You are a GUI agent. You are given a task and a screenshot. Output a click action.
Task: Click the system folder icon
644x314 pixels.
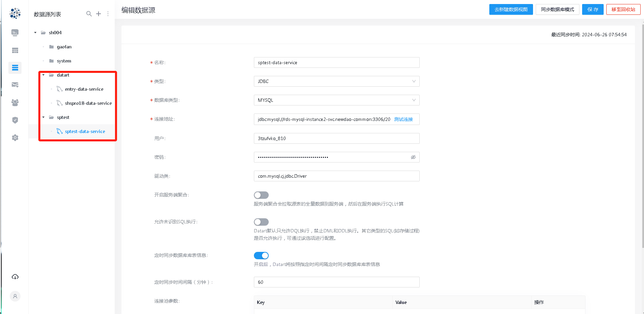click(x=51, y=61)
